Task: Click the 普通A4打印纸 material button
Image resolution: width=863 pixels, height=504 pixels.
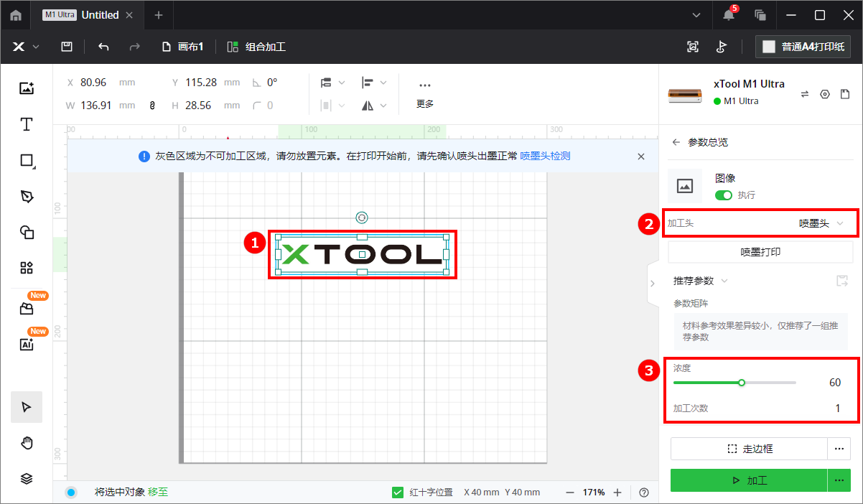Action: pyautogui.click(x=803, y=47)
